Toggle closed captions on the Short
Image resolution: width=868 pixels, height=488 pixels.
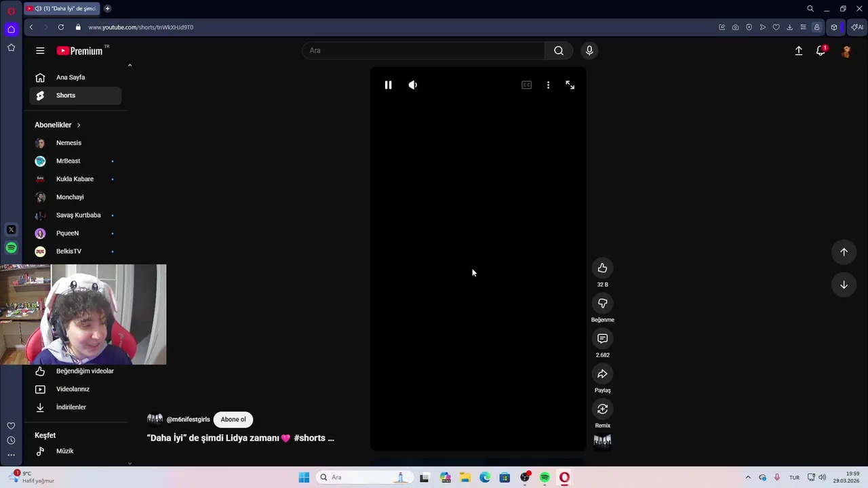[x=526, y=85]
